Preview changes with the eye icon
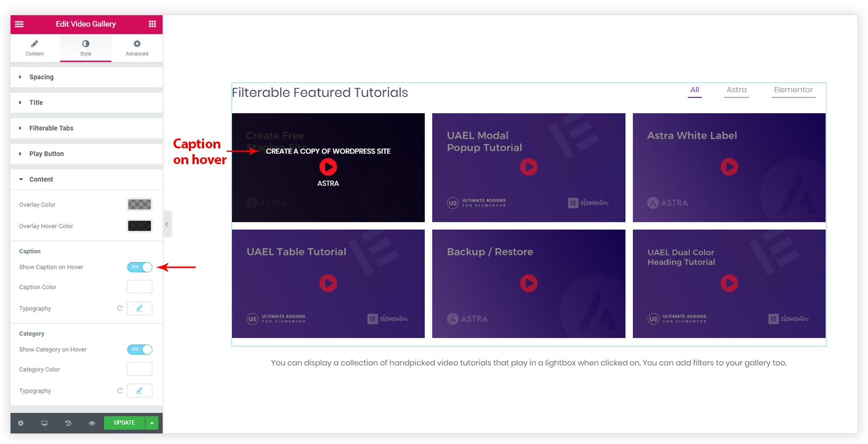Image resolution: width=868 pixels, height=444 pixels. point(92,423)
